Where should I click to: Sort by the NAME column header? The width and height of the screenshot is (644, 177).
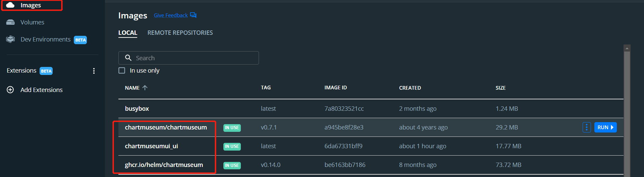tap(132, 88)
